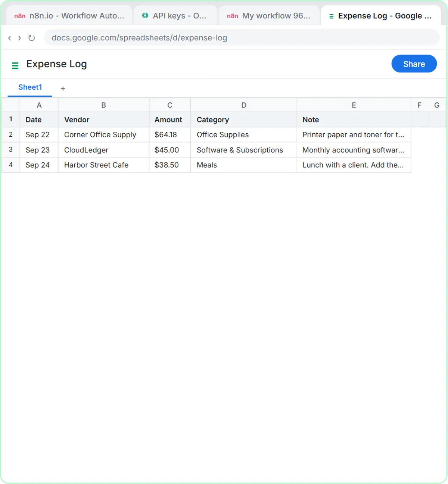
Task: Click the Vendor header cell
Action: (104, 120)
